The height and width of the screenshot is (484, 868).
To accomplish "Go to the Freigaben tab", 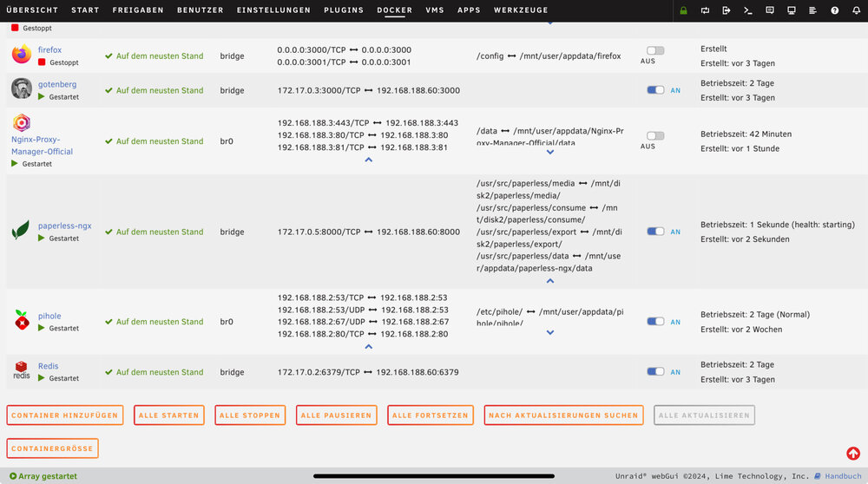I will pyautogui.click(x=138, y=10).
